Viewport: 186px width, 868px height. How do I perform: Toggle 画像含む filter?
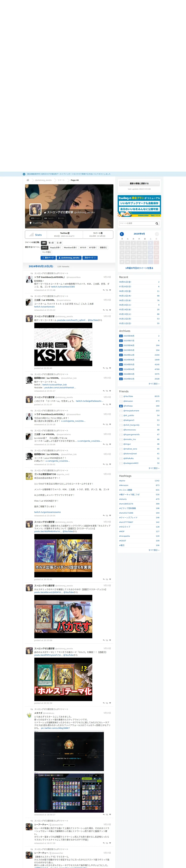click(x=103, y=248)
